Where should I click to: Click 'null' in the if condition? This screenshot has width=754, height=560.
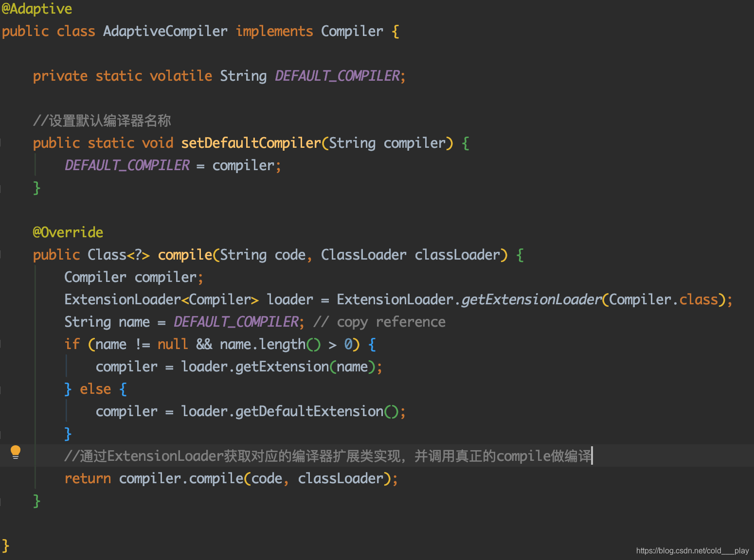[173, 344]
